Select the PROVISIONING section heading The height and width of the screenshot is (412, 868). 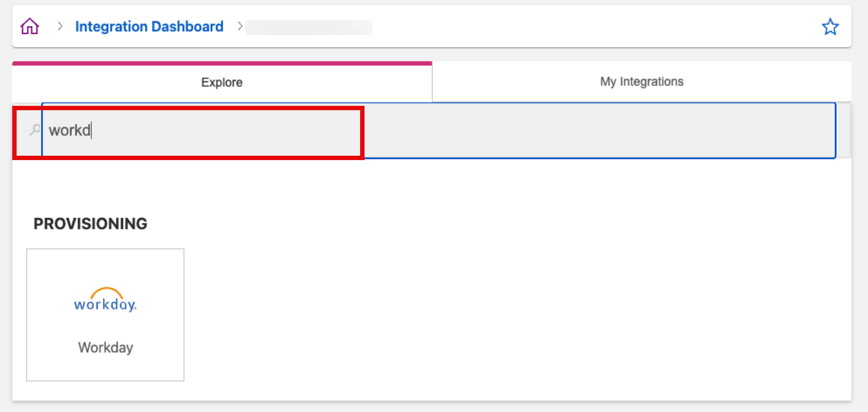pos(90,223)
